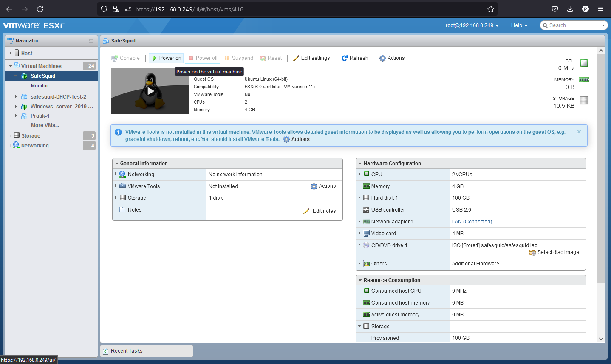The width and height of the screenshot is (611, 364).
Task: Click the VMware ESXi logo
Action: [x=34, y=25]
